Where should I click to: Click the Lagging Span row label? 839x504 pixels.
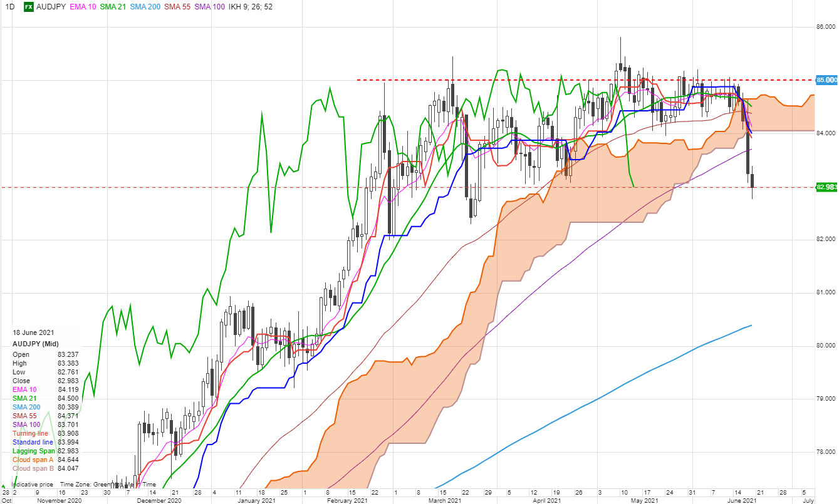(x=34, y=451)
